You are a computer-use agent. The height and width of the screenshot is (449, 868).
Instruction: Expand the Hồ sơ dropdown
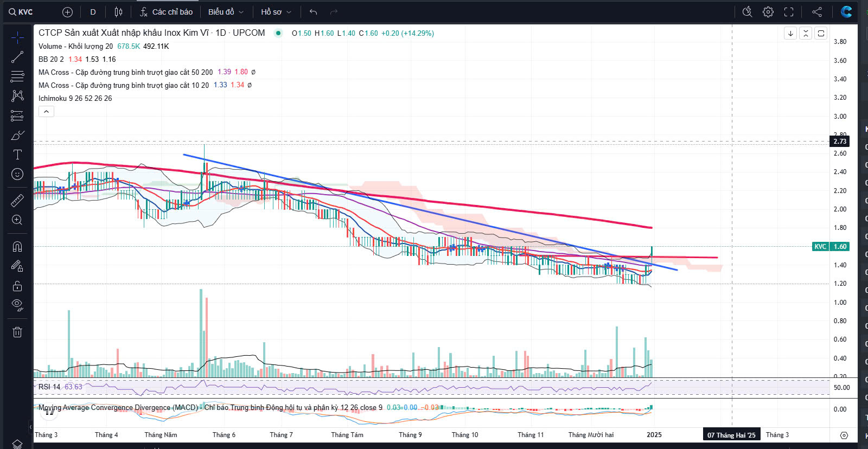point(276,12)
